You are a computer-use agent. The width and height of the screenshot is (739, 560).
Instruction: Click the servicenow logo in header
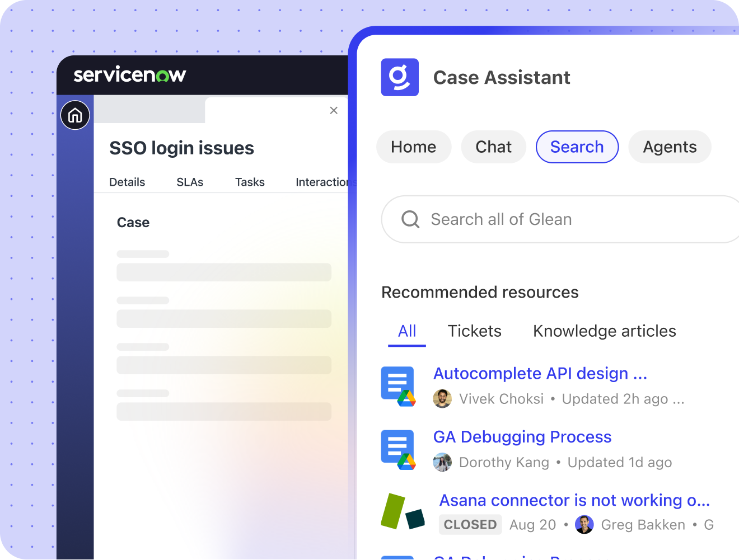click(130, 74)
